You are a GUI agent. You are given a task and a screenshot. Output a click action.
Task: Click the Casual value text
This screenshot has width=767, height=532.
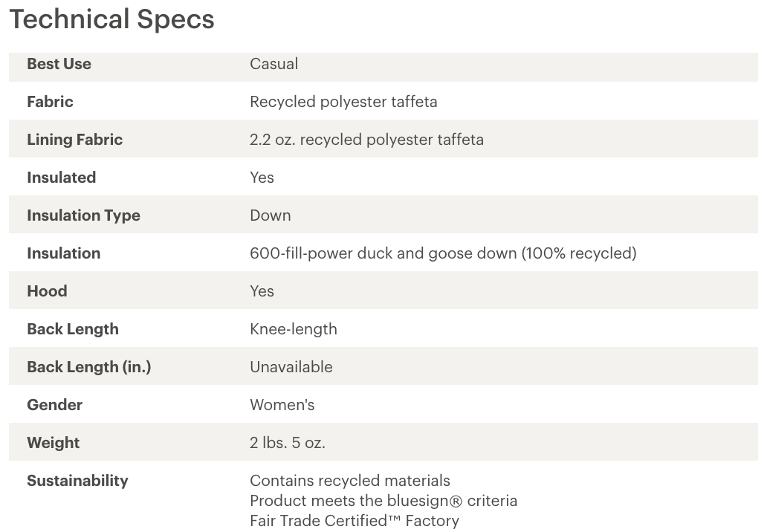[x=274, y=64]
